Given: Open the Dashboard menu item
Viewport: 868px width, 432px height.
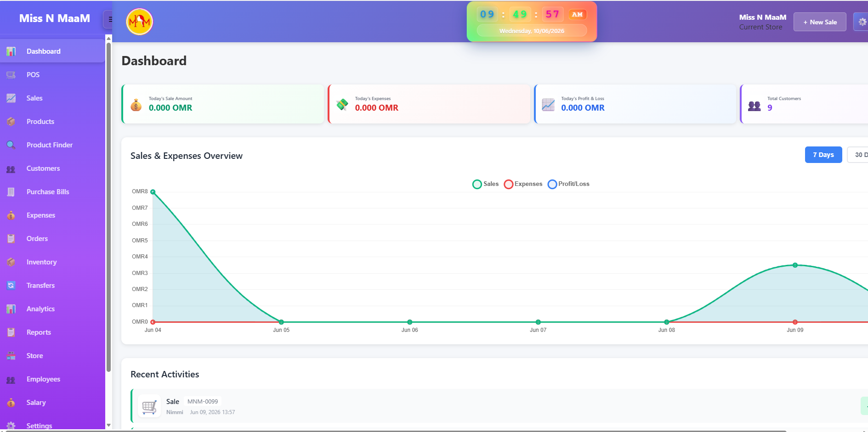Looking at the screenshot, I should click(53, 51).
